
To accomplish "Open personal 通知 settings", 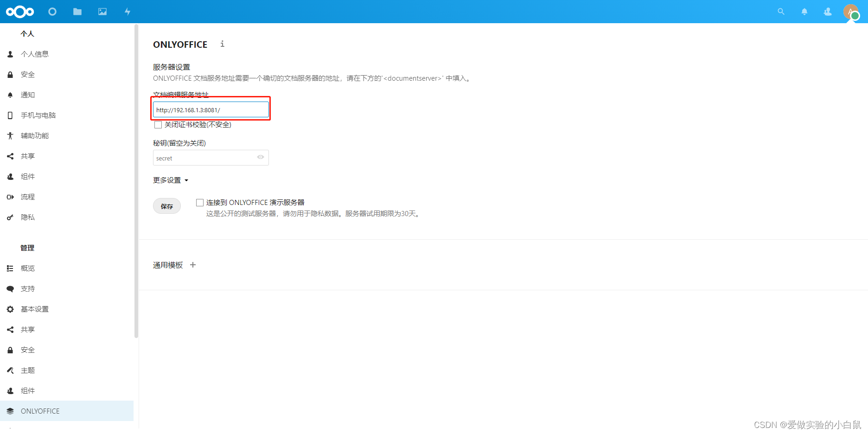I will 67,95.
